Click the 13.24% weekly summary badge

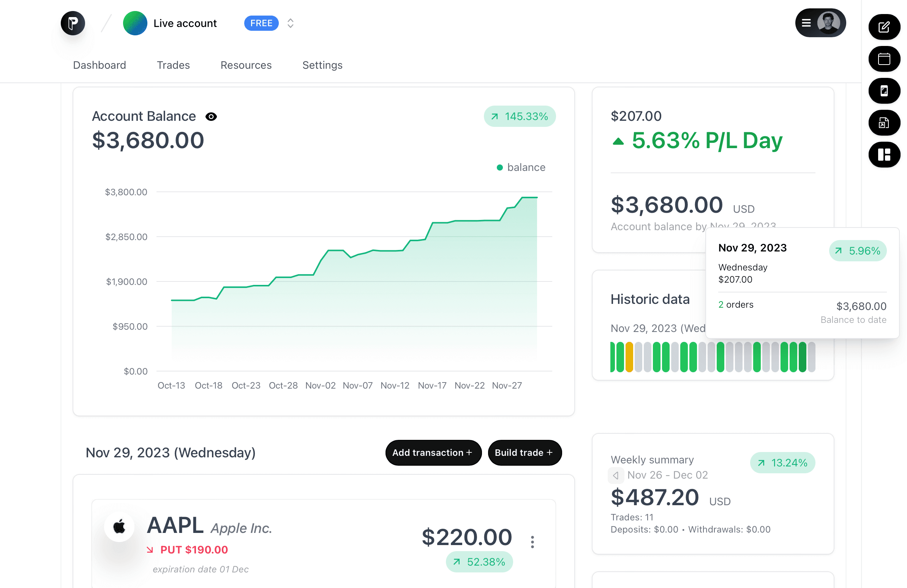pos(783,463)
